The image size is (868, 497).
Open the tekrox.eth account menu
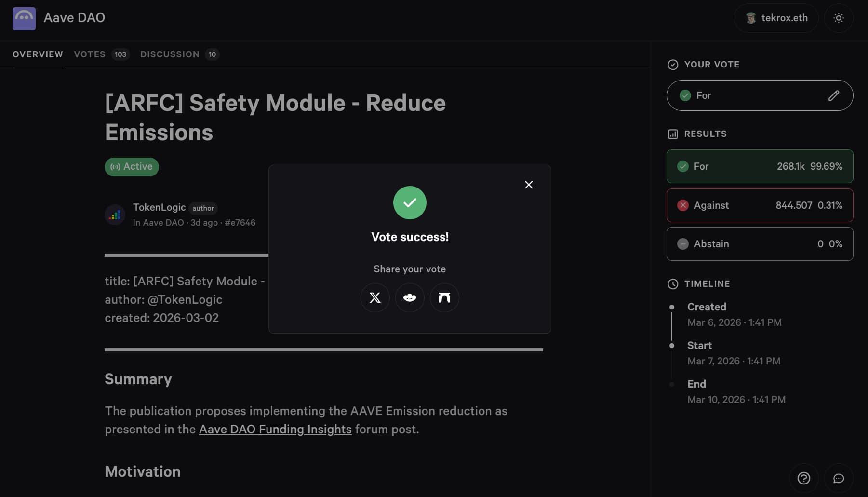pyautogui.click(x=776, y=18)
